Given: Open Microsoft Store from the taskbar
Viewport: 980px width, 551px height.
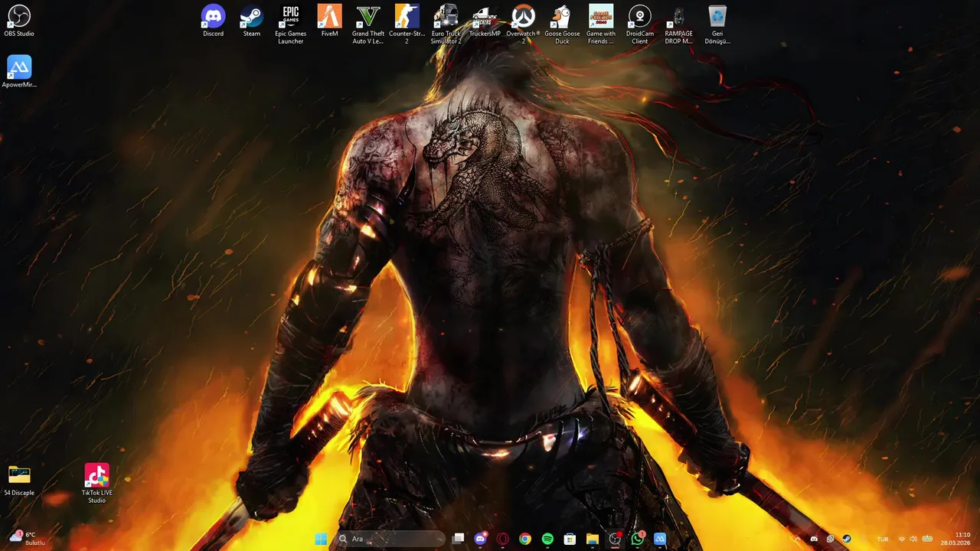Looking at the screenshot, I should 570,539.
